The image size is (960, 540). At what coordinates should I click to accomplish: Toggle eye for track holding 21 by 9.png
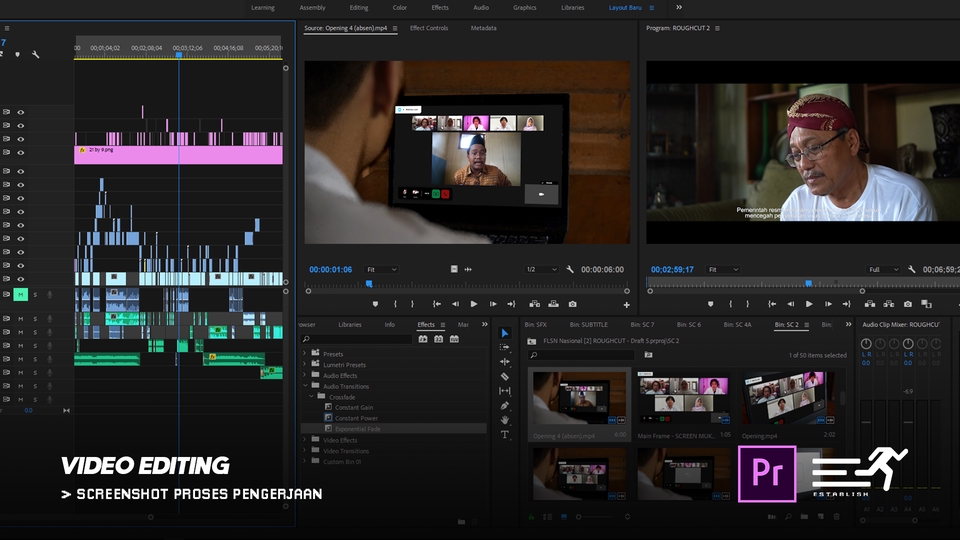point(20,152)
